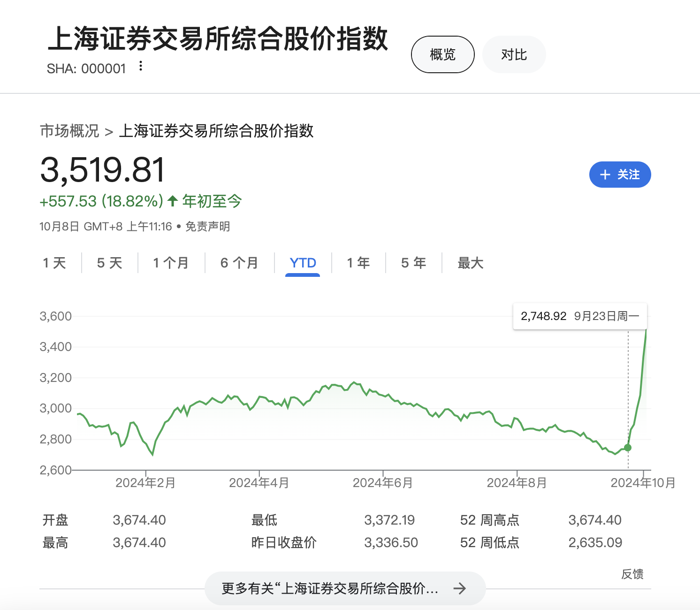Switch to the 对比 tab
This screenshot has width=700, height=610.
click(514, 54)
